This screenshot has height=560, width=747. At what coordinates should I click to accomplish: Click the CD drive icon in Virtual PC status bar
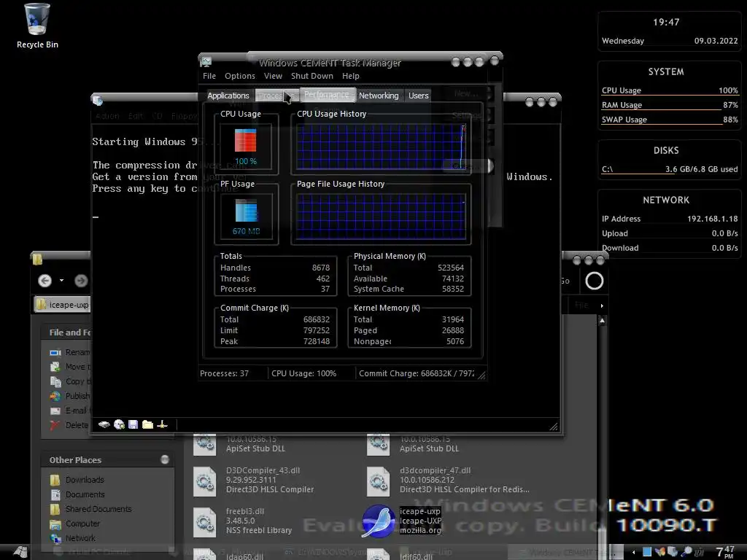pos(119,424)
